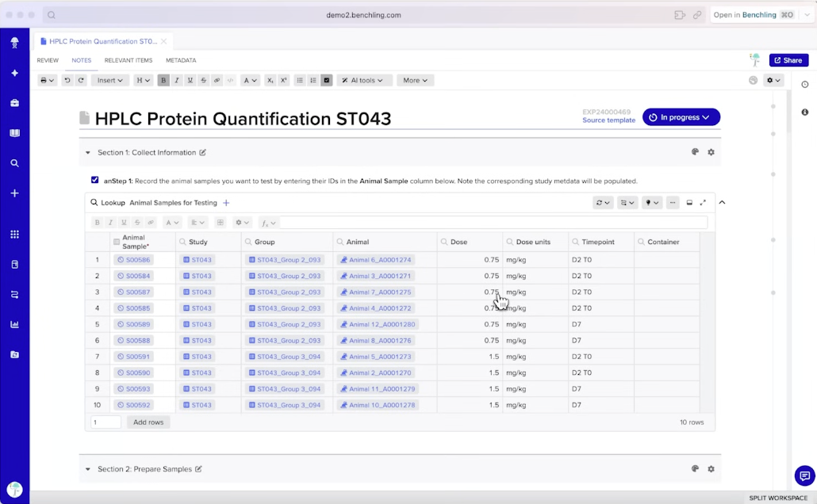The width and height of the screenshot is (817, 504).
Task: Open the REVIEW tab
Action: [x=48, y=60]
